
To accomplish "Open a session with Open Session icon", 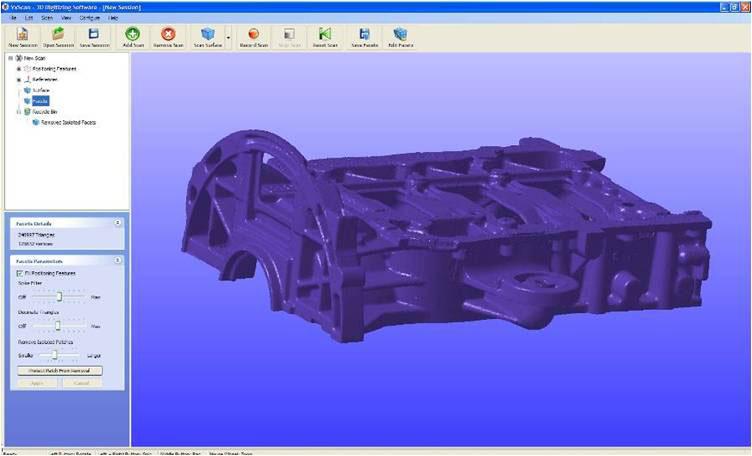I will click(x=58, y=35).
